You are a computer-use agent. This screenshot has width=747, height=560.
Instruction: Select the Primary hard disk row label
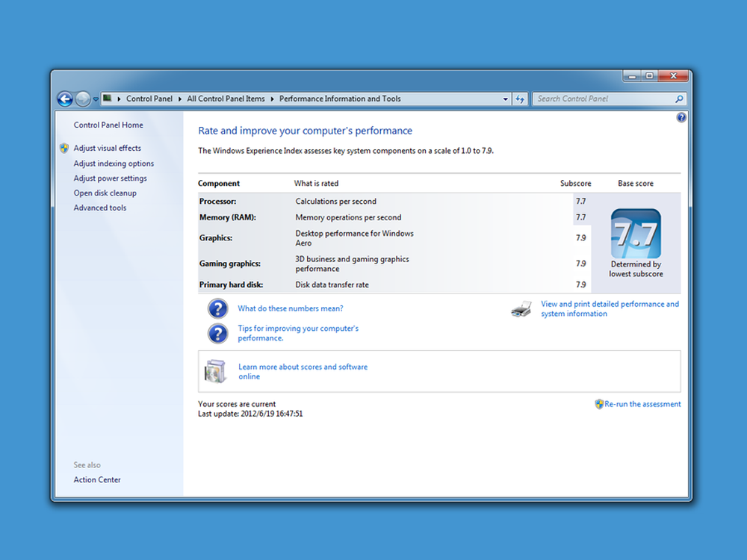(x=231, y=284)
